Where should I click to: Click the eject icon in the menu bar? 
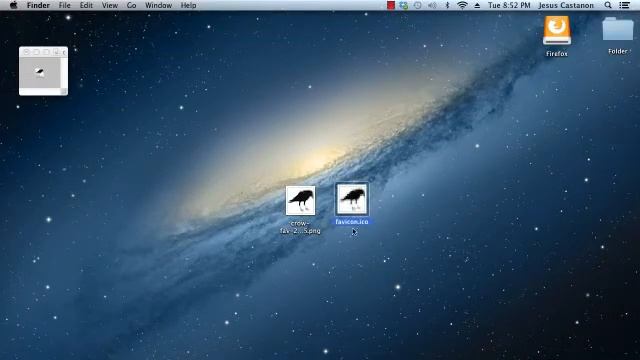click(x=477, y=5)
